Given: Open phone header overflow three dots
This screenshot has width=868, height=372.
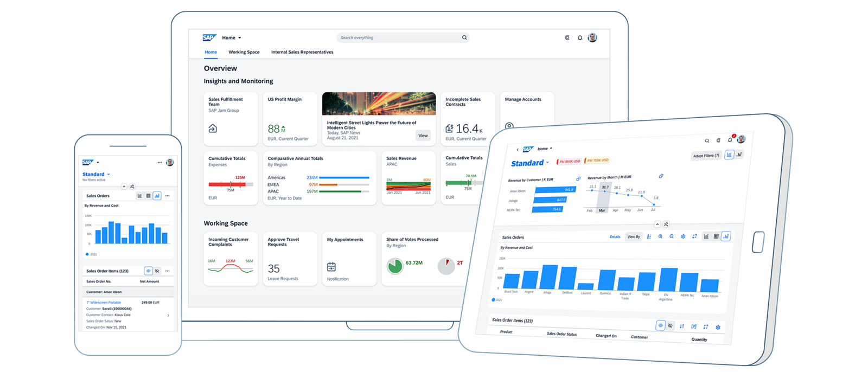Looking at the screenshot, I should (159, 162).
